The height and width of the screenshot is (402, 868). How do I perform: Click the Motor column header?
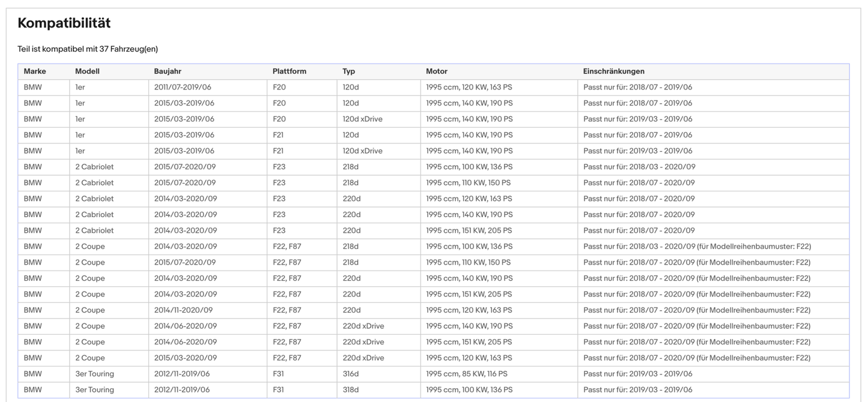[437, 71]
